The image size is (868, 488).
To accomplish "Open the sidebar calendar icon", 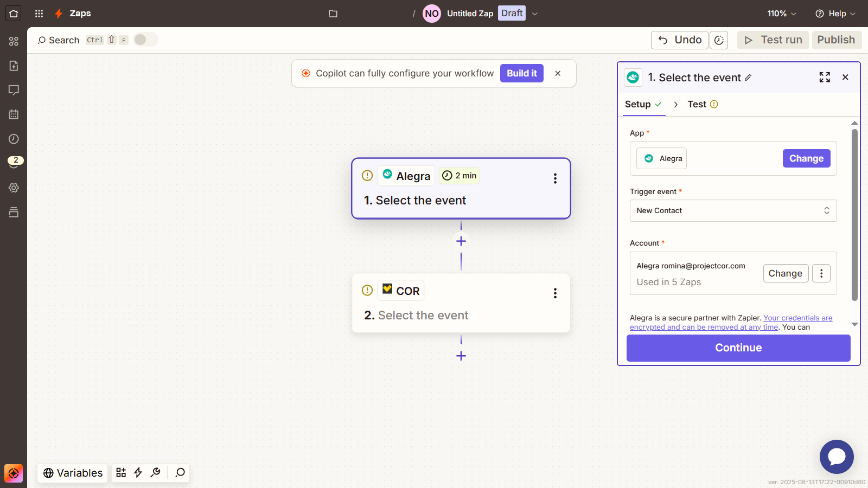I will (x=14, y=114).
